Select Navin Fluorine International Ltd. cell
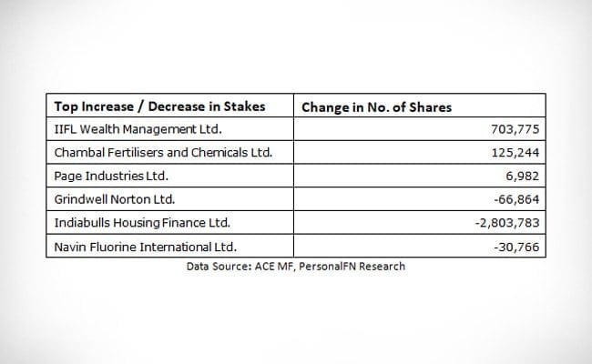592x364 pixels. pyautogui.click(x=146, y=247)
